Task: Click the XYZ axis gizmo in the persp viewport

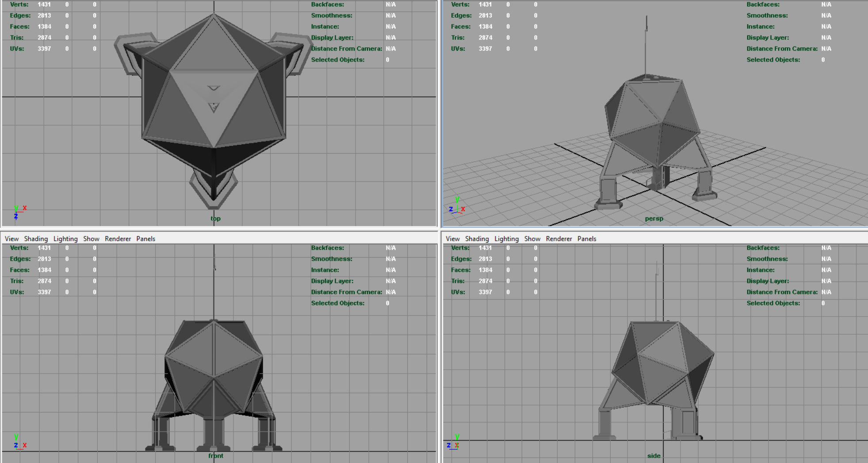Action: (457, 206)
